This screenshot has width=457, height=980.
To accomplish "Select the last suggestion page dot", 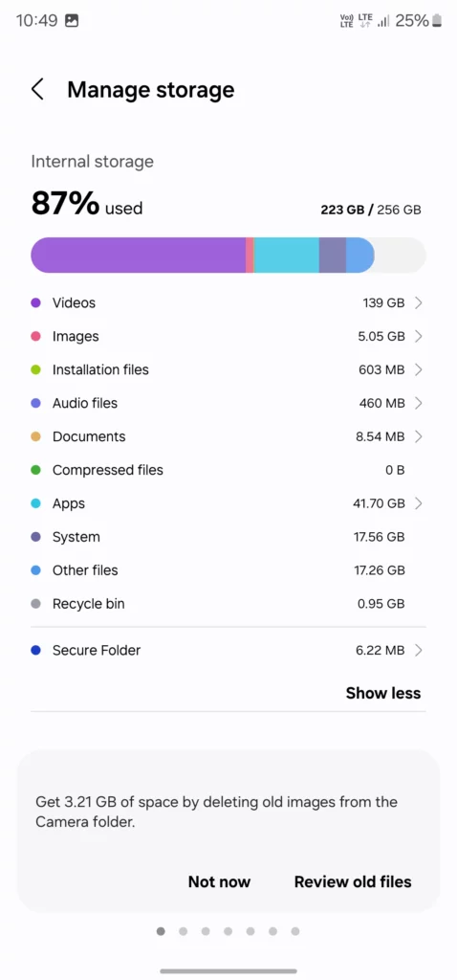I will 295,931.
